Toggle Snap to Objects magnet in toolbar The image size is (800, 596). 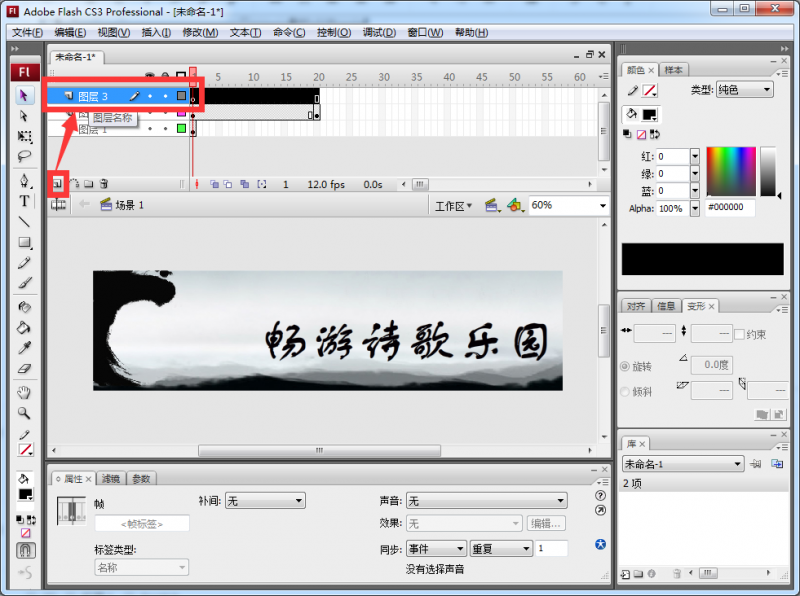pyautogui.click(x=26, y=550)
